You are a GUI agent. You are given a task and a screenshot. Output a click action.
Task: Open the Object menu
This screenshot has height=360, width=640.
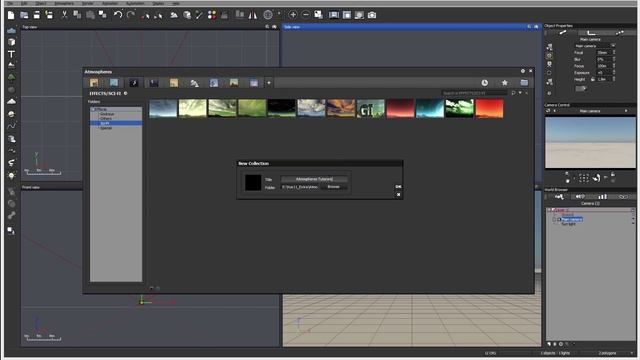tap(41, 3)
